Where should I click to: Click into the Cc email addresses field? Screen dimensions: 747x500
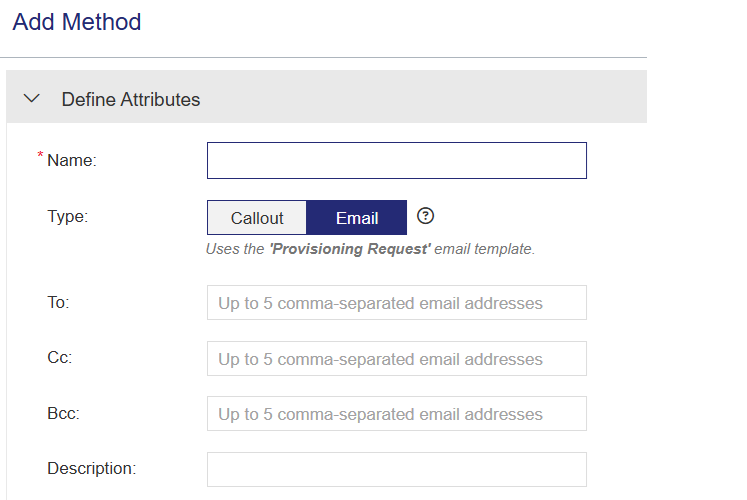pos(396,359)
